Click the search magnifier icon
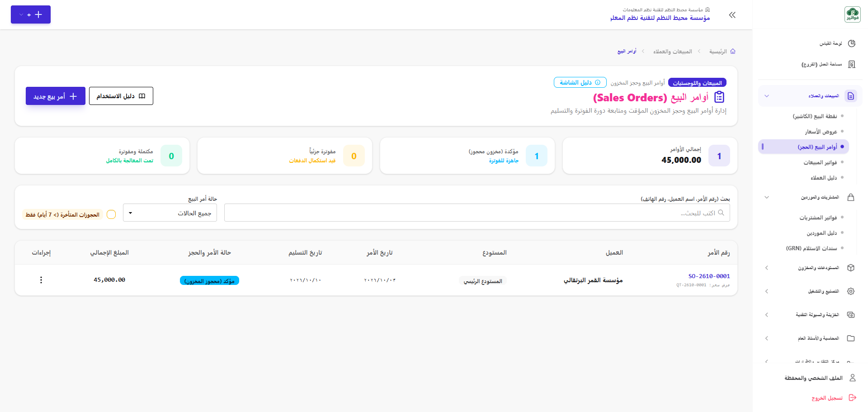Viewport: 868px width, 412px height. pyautogui.click(x=721, y=213)
